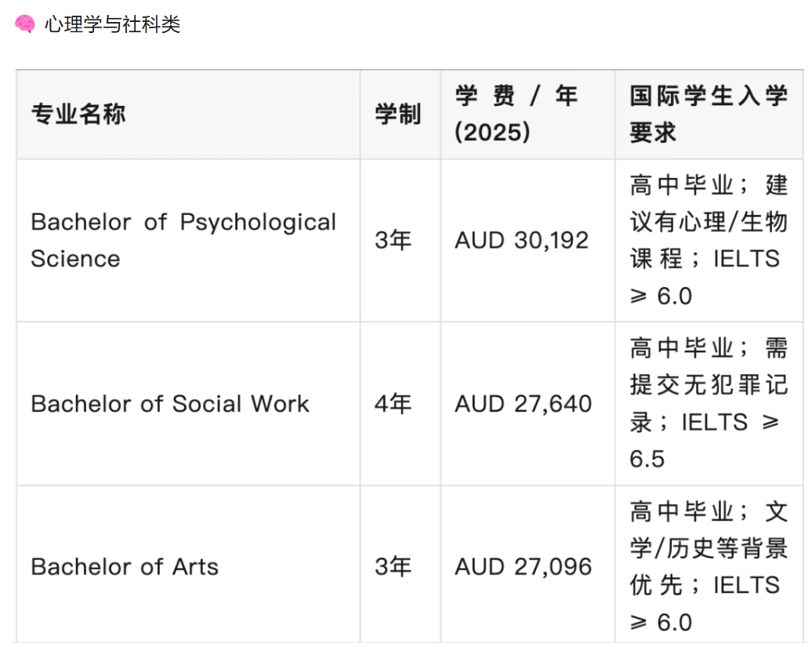The width and height of the screenshot is (812, 647).
Task: Click the 4年 duration cell
Action: point(393,404)
